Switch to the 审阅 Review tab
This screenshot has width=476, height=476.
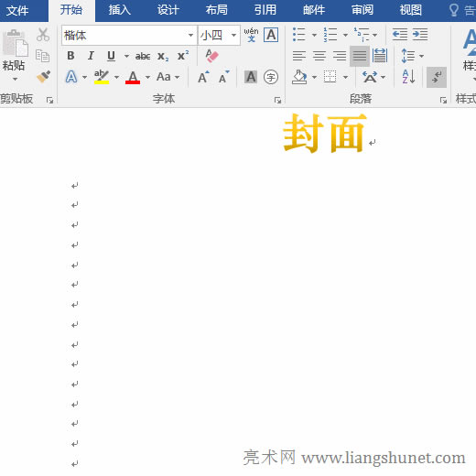362,10
